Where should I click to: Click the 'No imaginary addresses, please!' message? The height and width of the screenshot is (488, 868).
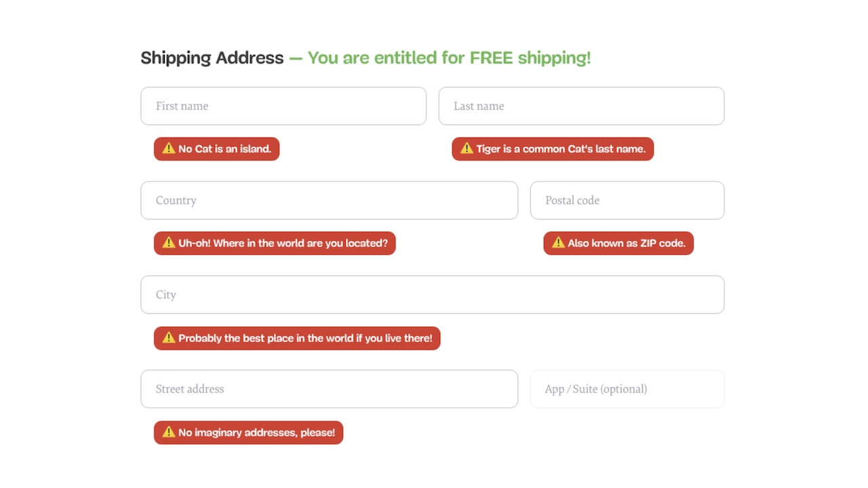(256, 432)
